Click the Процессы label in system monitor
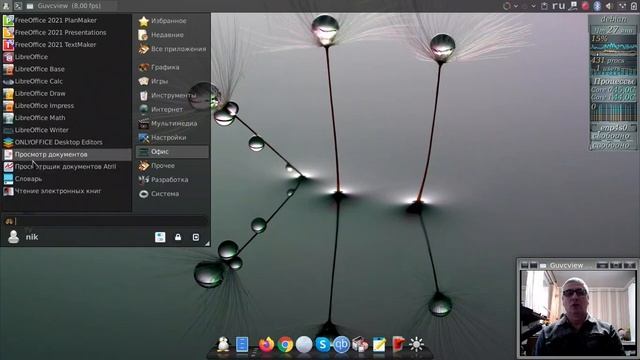 pyautogui.click(x=613, y=81)
